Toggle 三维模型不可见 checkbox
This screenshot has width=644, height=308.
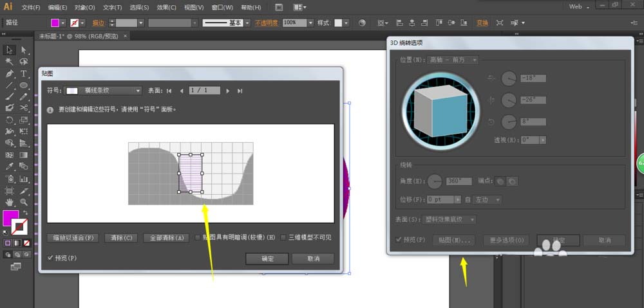click(x=283, y=237)
